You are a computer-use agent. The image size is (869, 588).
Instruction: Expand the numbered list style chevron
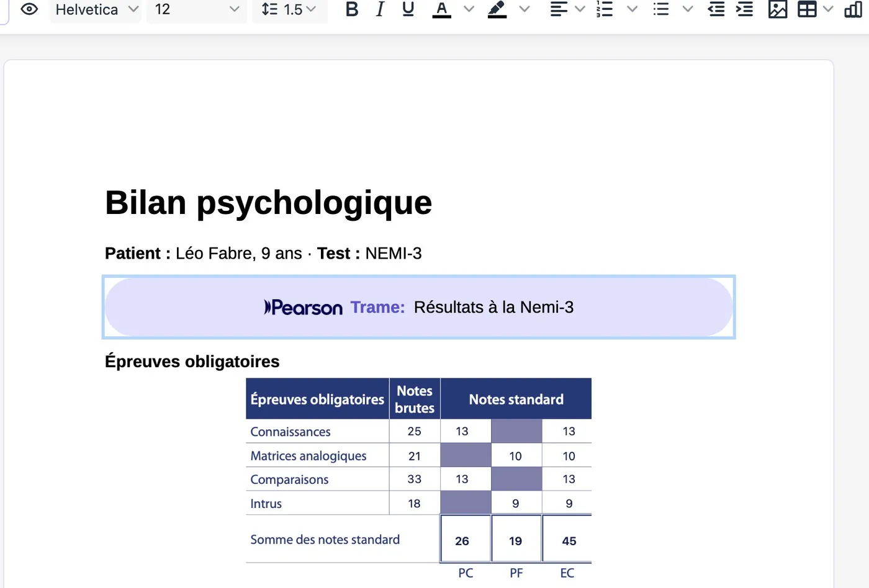632,9
